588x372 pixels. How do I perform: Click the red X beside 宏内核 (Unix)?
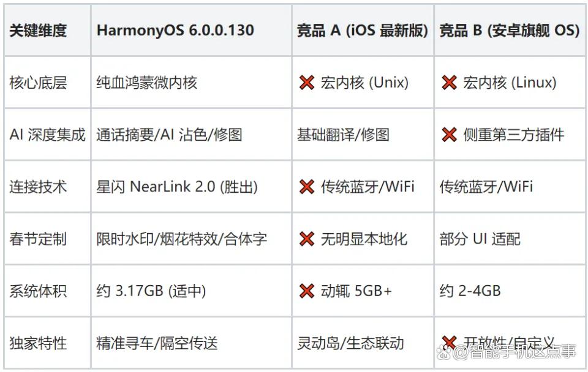(x=307, y=83)
